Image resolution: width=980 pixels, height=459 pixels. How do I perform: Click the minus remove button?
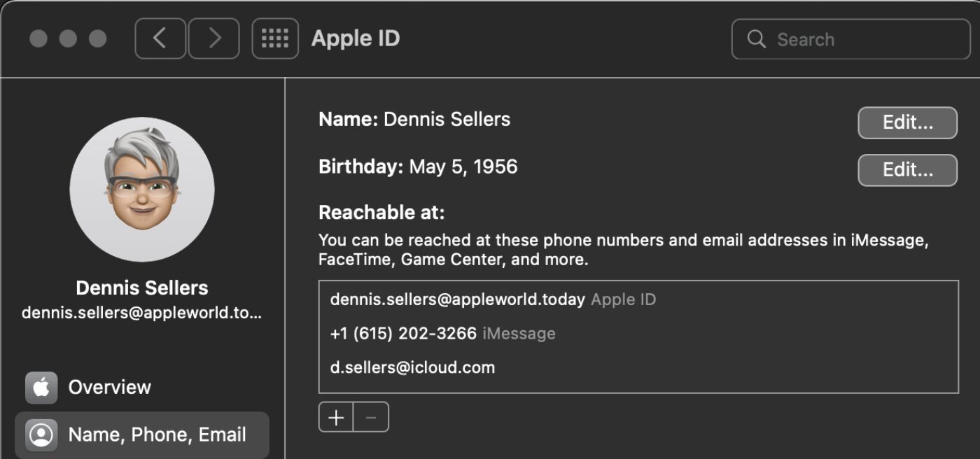371,418
